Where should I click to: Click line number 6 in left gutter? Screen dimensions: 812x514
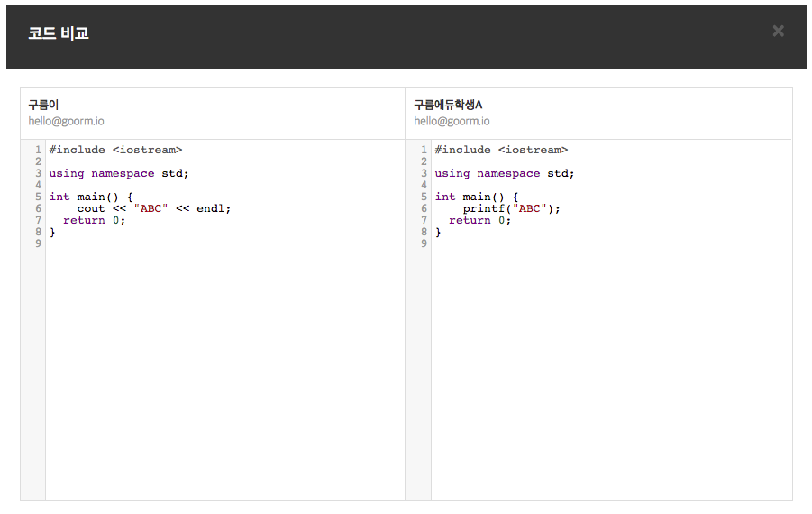pos(38,208)
